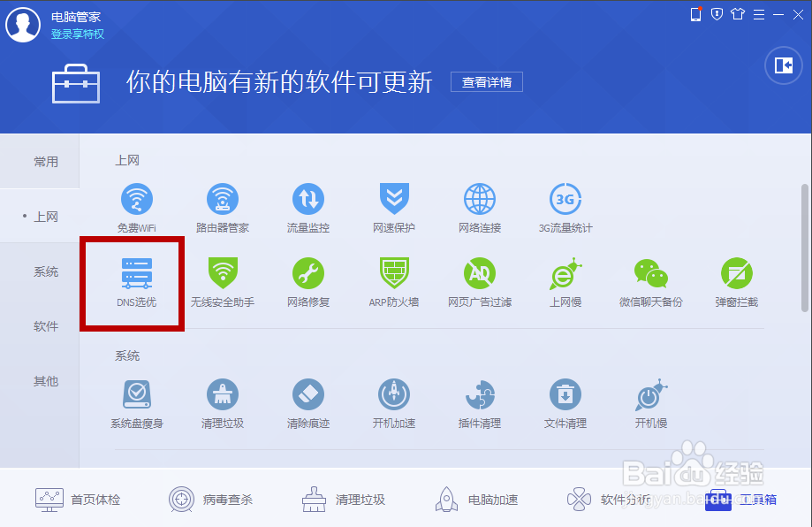The image size is (812, 527).
Task: Click the round panel switch icon at right
Action: [784, 65]
